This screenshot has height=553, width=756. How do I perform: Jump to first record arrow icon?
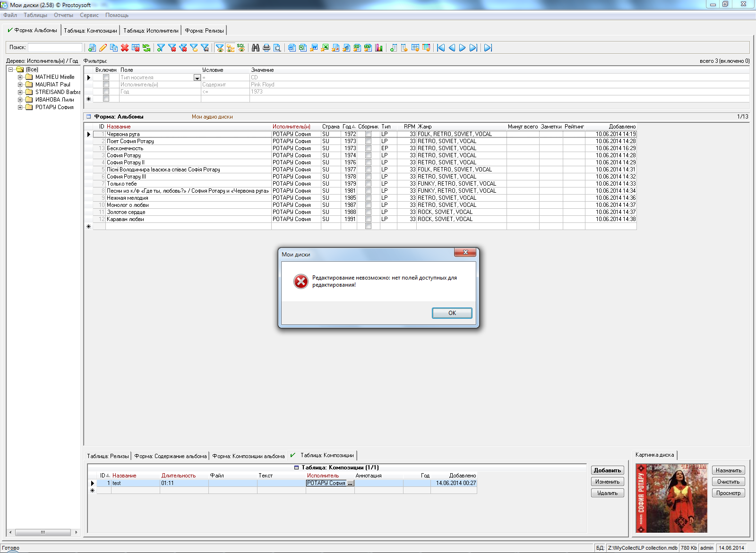click(x=441, y=48)
